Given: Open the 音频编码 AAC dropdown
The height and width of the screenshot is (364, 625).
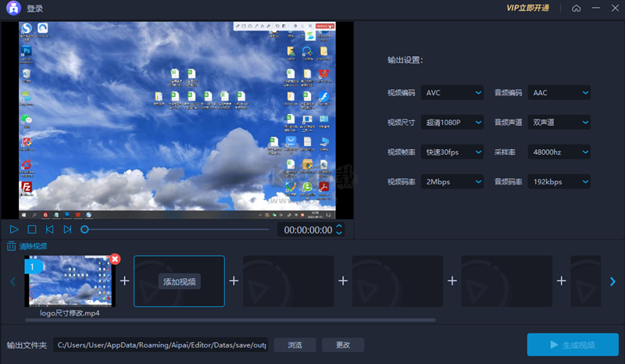Looking at the screenshot, I should [x=559, y=93].
